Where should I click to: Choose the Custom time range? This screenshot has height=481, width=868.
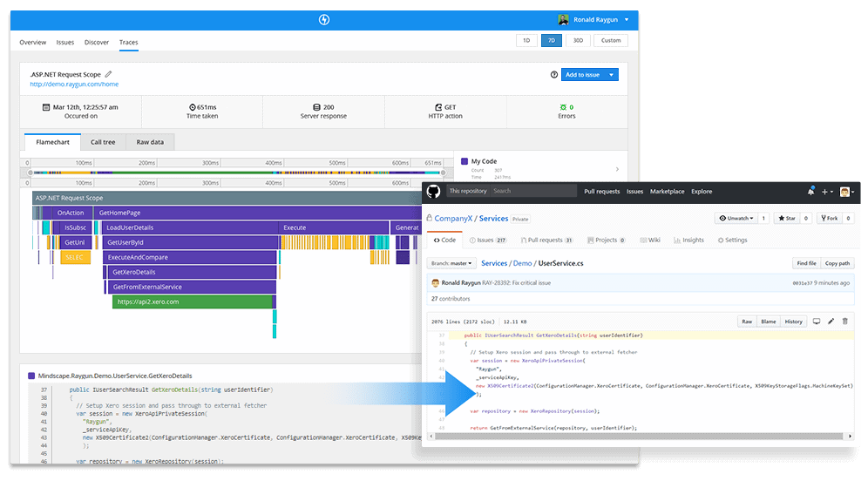[x=611, y=40]
